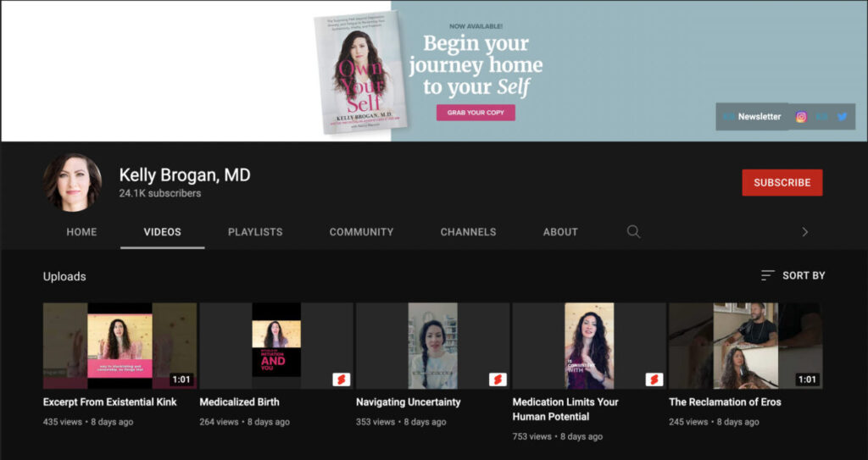The width and height of the screenshot is (868, 460).
Task: View the About tab
Action: 560,232
